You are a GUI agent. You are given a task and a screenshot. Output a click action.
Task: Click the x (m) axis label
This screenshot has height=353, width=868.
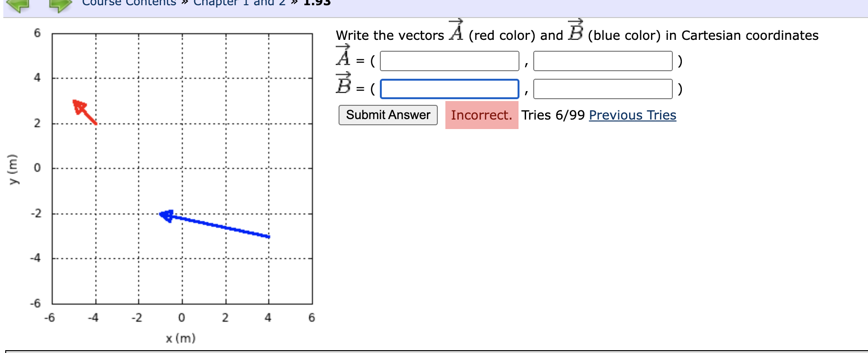[180, 338]
